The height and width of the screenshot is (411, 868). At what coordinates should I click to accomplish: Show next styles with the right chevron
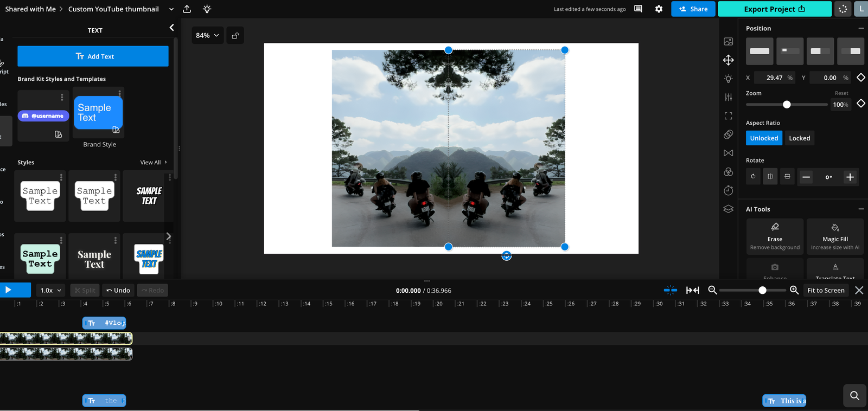point(168,236)
